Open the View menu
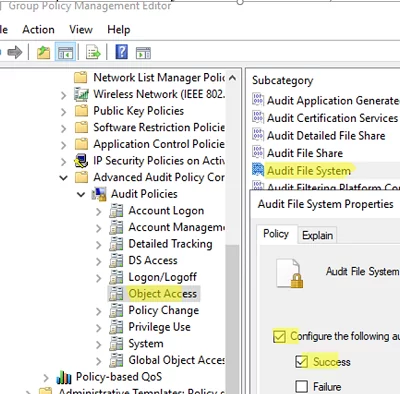 (x=81, y=30)
